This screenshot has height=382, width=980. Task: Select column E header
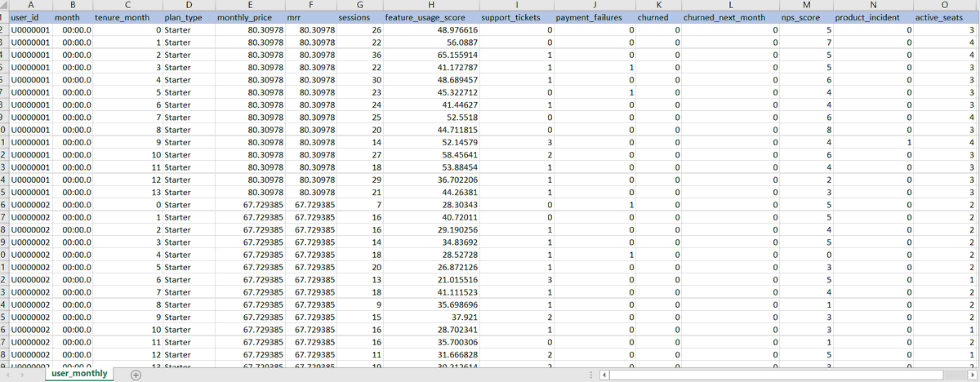(x=251, y=5)
